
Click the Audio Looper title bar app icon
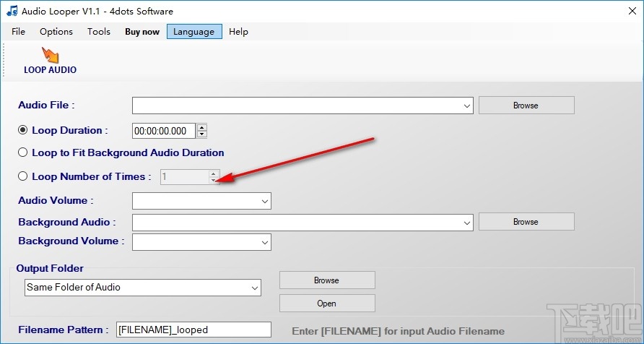[x=12, y=11]
